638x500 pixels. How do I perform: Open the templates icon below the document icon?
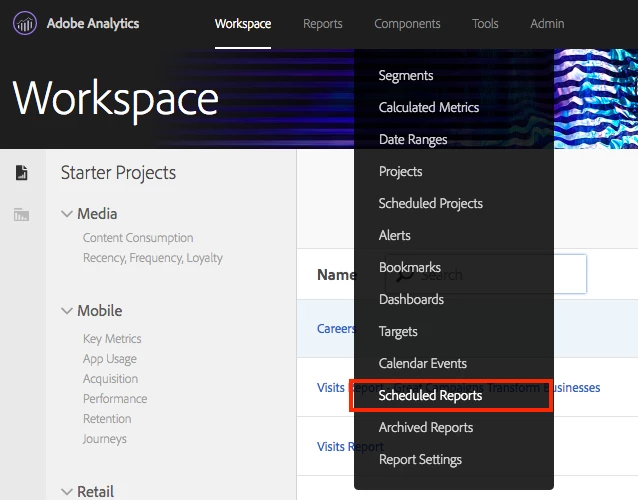[x=21, y=214]
